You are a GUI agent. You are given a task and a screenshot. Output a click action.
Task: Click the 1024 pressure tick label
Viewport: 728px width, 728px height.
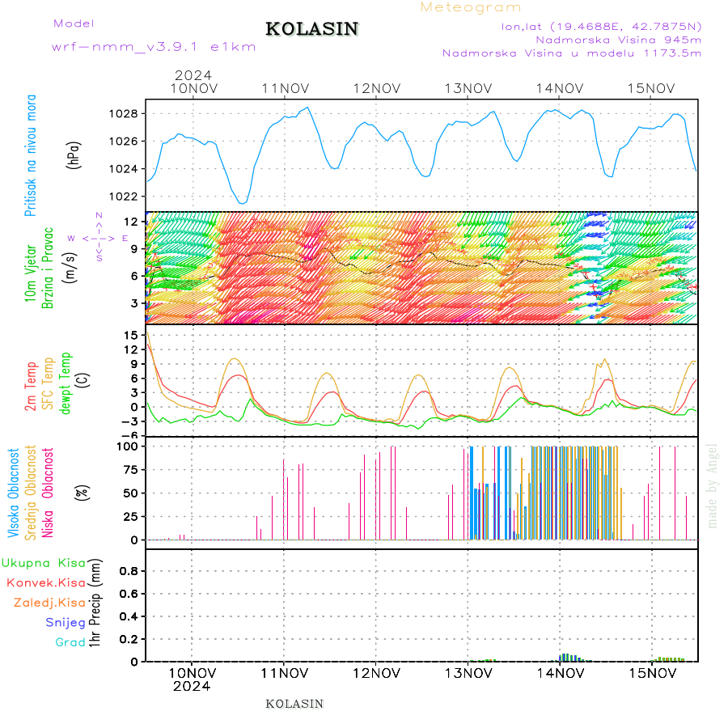tap(124, 169)
